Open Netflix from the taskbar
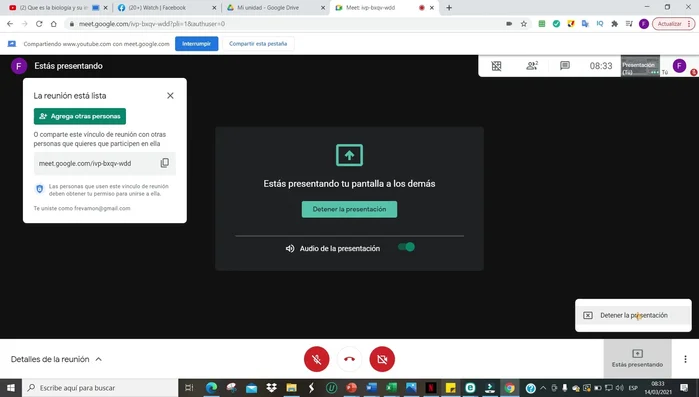The image size is (699, 397). coord(431,388)
